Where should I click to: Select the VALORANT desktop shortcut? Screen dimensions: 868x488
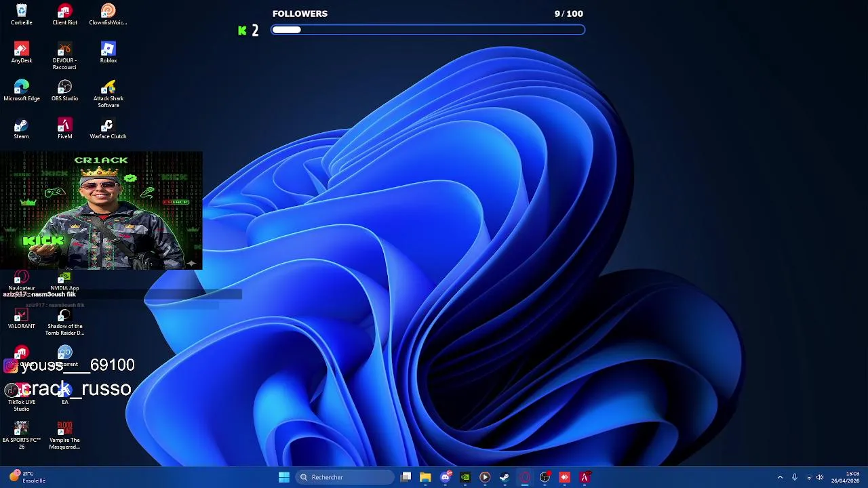tap(21, 318)
